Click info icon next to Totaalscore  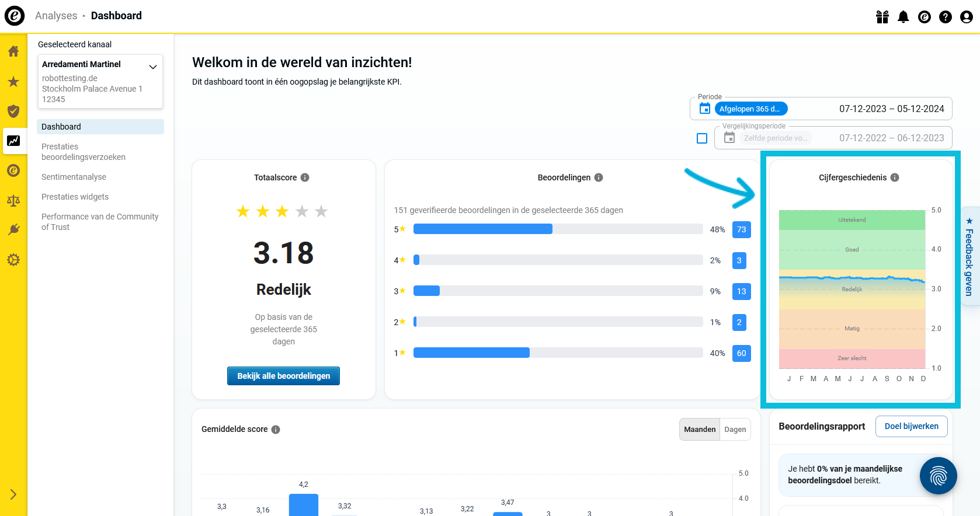point(305,177)
